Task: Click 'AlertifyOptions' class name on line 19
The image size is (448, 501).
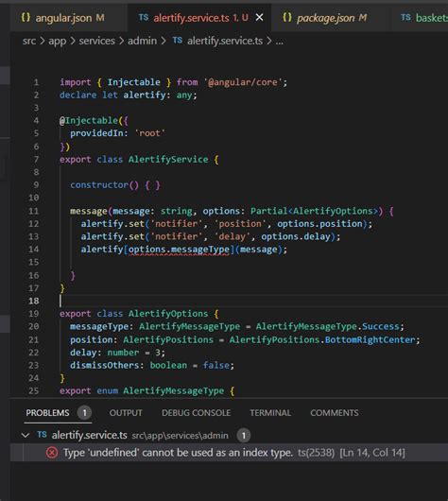Action: tap(168, 314)
